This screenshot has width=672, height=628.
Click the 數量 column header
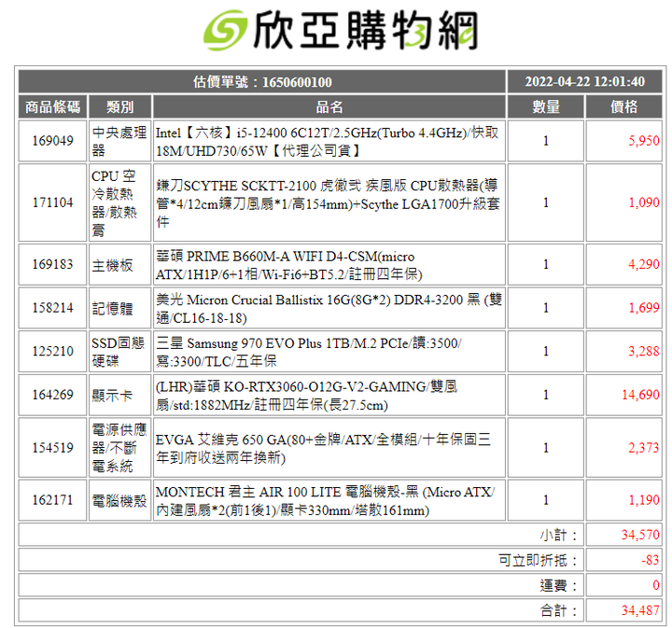point(546,106)
